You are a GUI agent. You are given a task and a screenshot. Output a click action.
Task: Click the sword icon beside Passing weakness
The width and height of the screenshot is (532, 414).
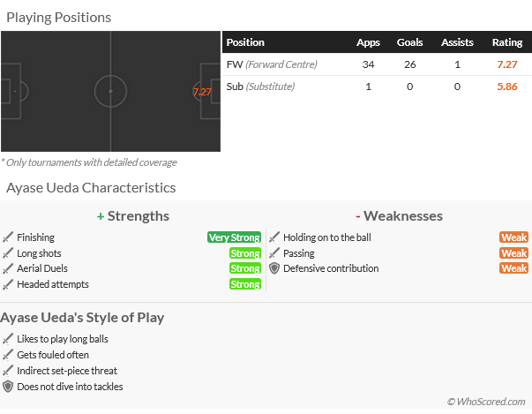coord(274,253)
